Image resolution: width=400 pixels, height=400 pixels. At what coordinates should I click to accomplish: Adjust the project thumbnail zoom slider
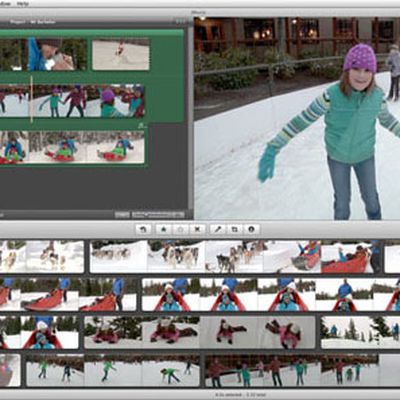click(158, 214)
